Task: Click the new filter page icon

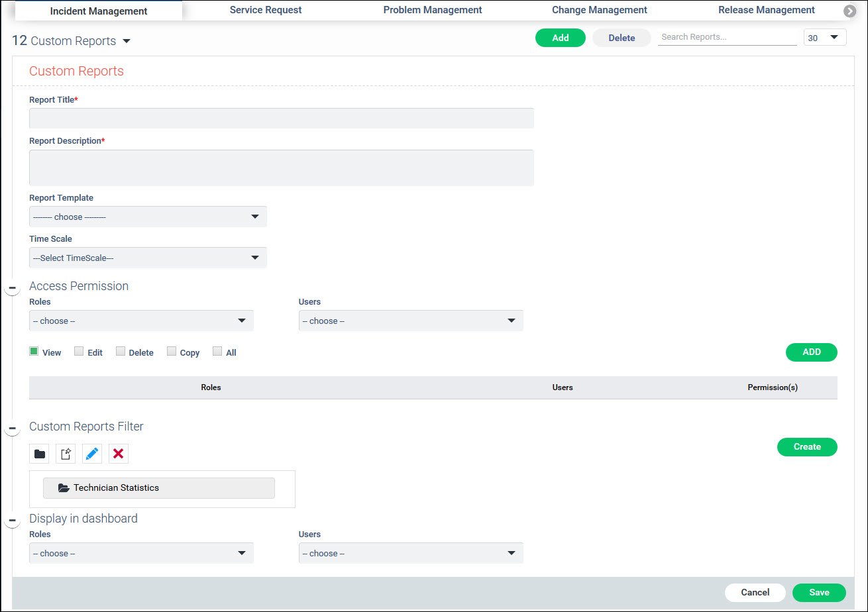Action: pos(66,454)
